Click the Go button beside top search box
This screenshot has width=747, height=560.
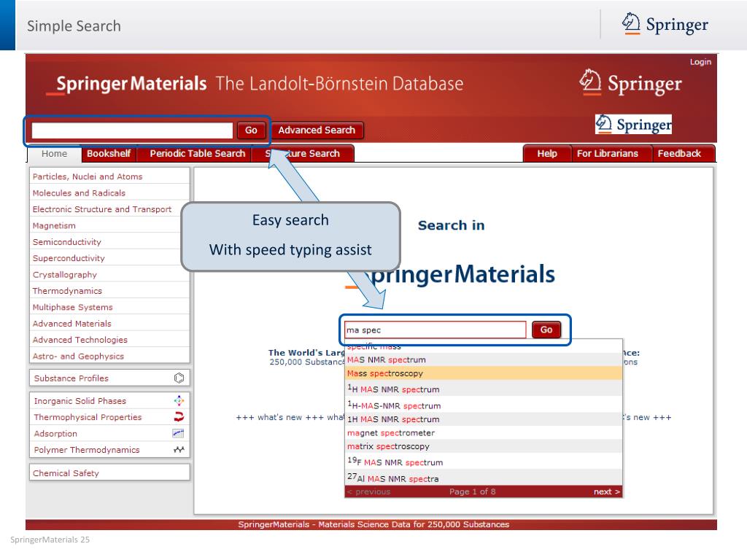coord(251,131)
